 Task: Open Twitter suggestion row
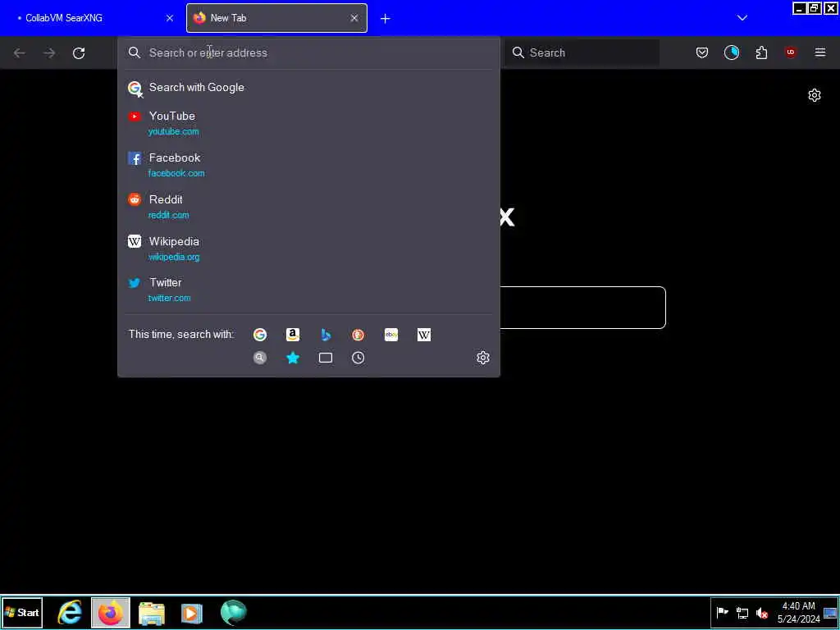(x=308, y=290)
